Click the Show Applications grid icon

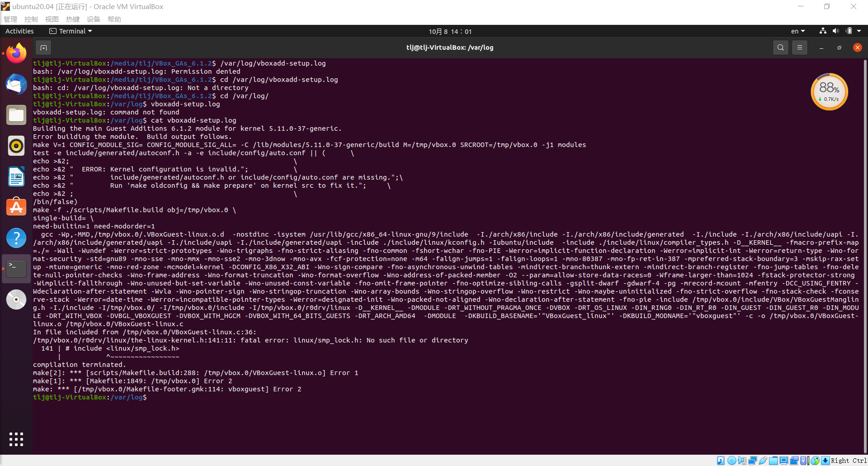click(16, 438)
